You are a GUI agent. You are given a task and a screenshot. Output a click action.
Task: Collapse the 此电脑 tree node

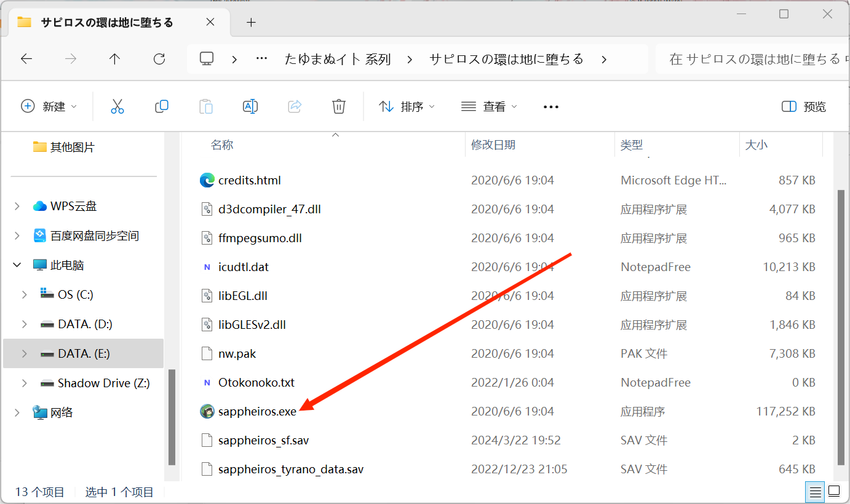(17, 266)
